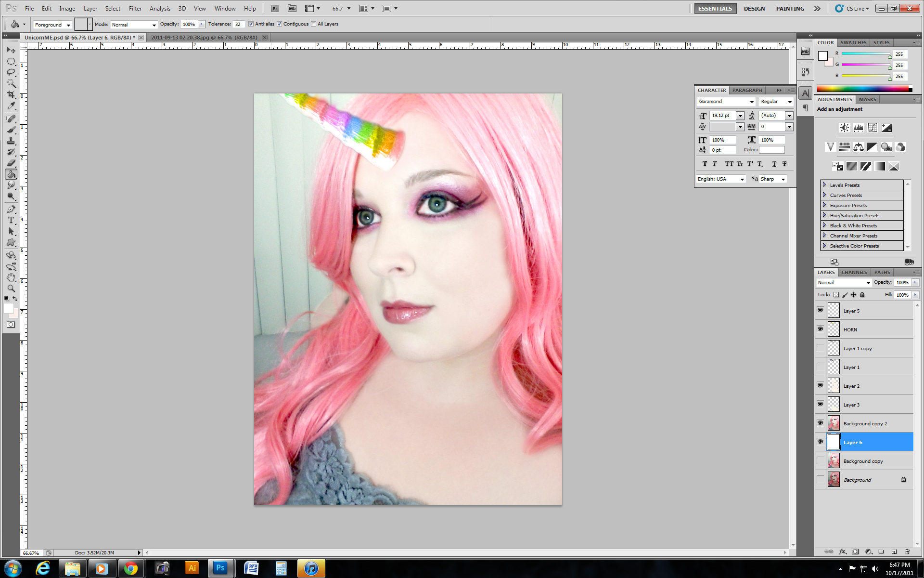Disable the Anti-alias checkbox

[x=251, y=24]
